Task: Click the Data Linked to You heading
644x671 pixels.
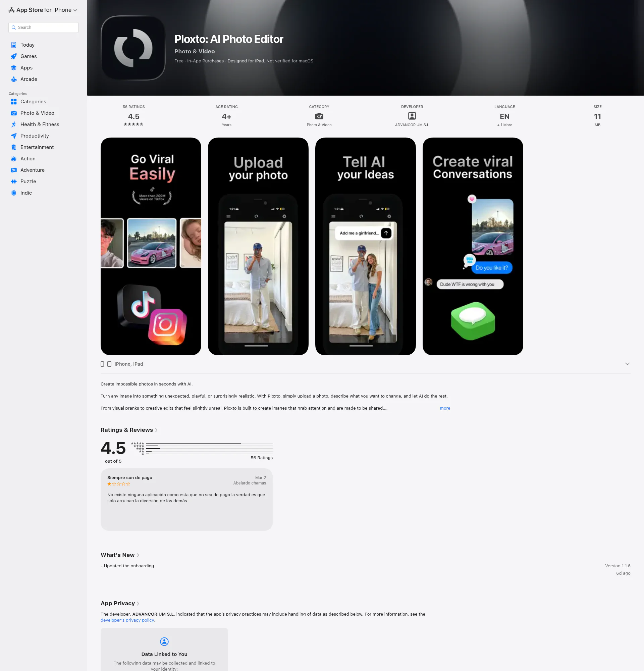Action: pos(164,654)
